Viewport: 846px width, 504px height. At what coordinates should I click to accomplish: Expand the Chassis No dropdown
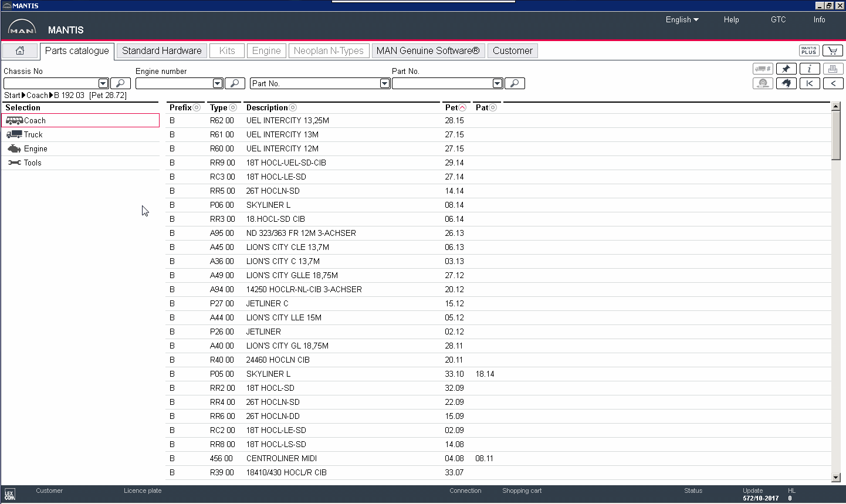(103, 83)
